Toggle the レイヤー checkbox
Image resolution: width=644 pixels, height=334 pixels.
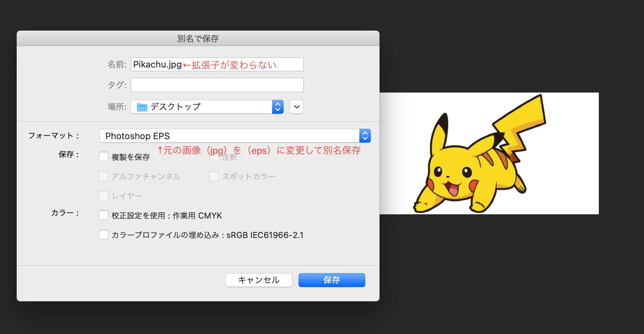(104, 196)
